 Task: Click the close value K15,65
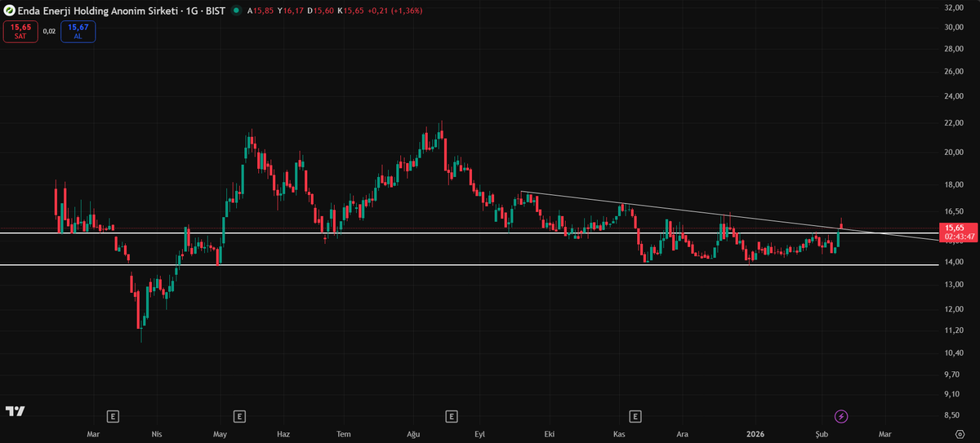350,11
